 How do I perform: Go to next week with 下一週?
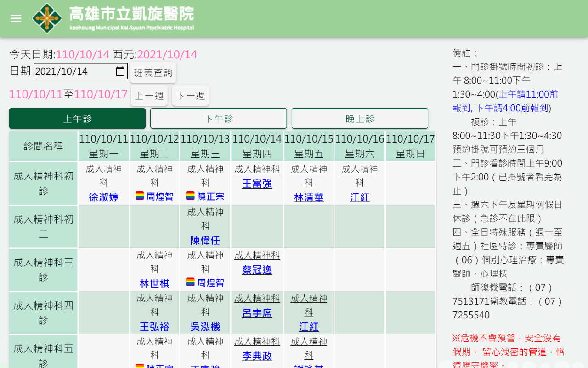[x=191, y=96]
